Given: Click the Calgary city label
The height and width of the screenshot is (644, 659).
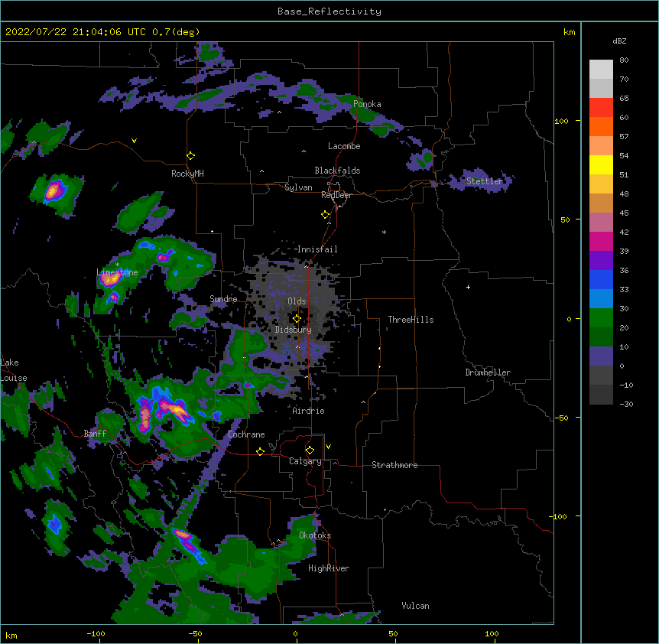Looking at the screenshot, I should pos(305,461).
